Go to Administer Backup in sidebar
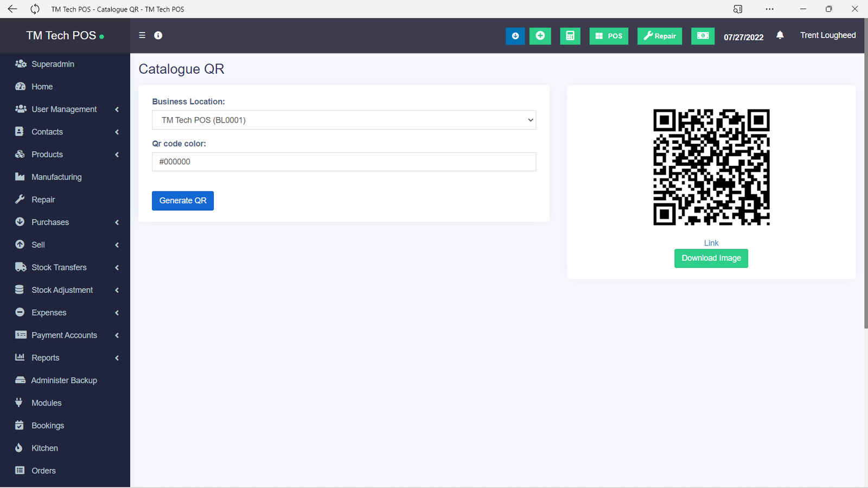868x488 pixels. [x=64, y=381]
